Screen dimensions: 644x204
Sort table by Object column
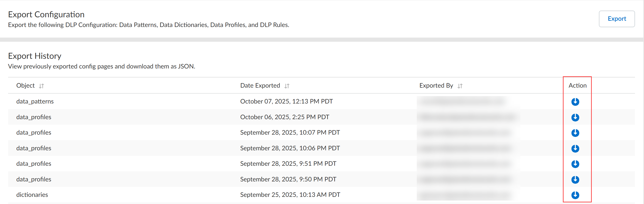(x=42, y=86)
